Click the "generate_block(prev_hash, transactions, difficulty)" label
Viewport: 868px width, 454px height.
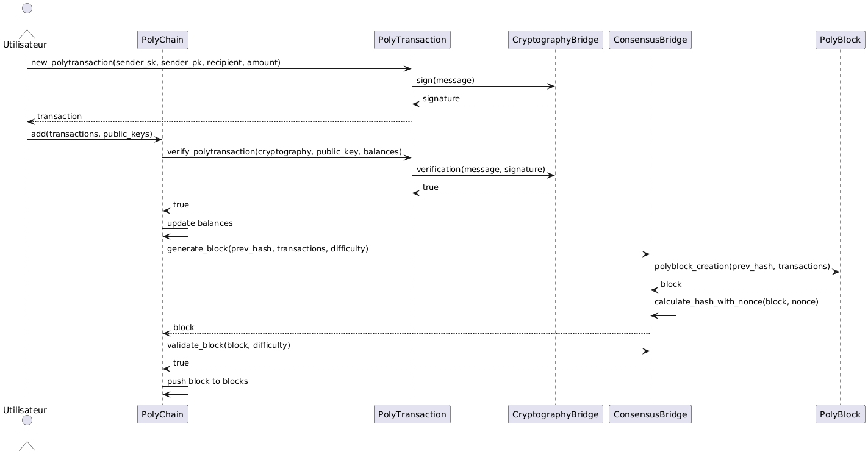pyautogui.click(x=268, y=249)
